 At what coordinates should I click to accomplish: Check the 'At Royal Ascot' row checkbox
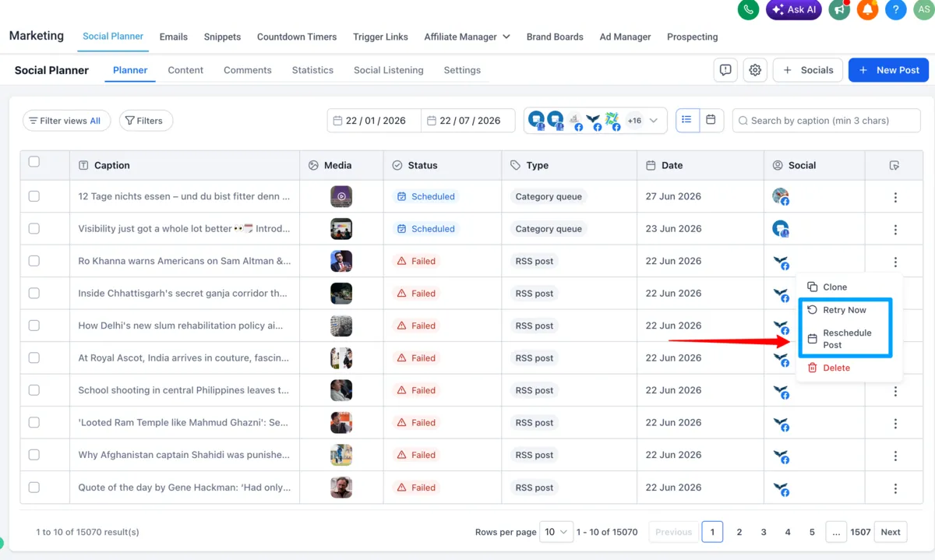pos(34,358)
